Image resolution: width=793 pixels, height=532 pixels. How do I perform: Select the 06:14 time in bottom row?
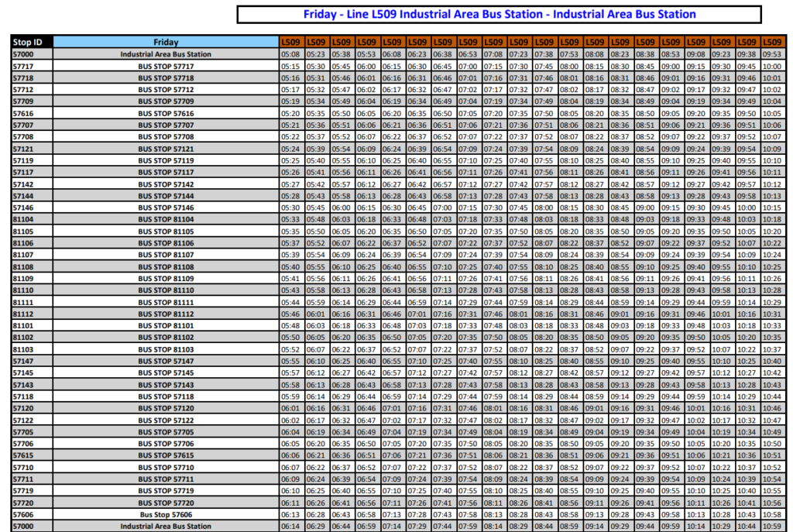coord(290,525)
